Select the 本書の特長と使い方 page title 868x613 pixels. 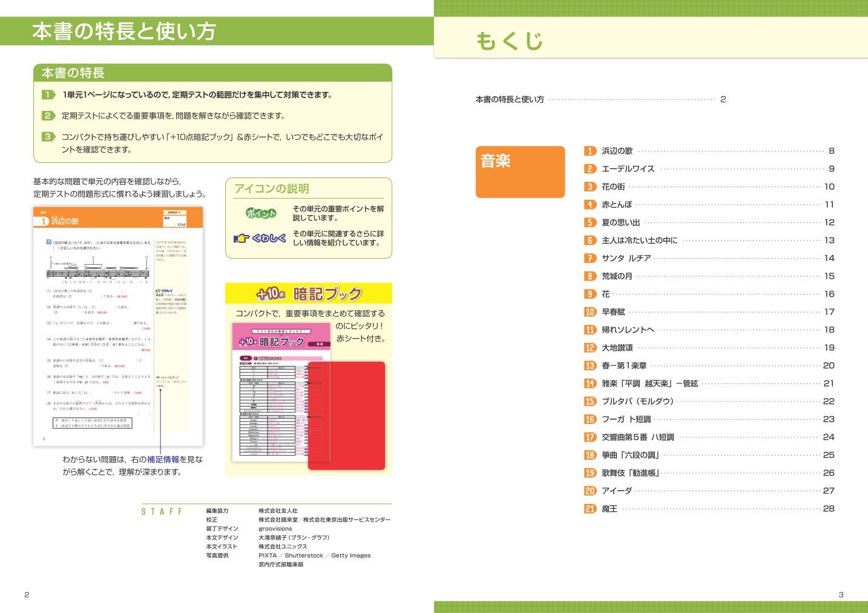tap(124, 31)
